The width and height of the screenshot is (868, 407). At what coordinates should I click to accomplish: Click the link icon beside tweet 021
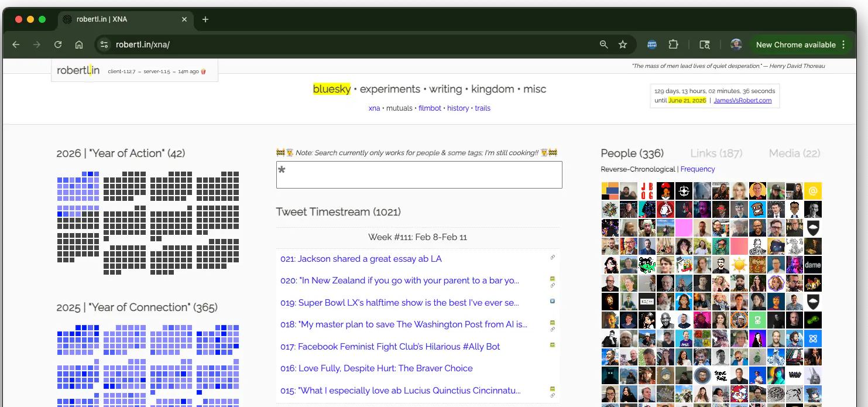click(x=553, y=257)
